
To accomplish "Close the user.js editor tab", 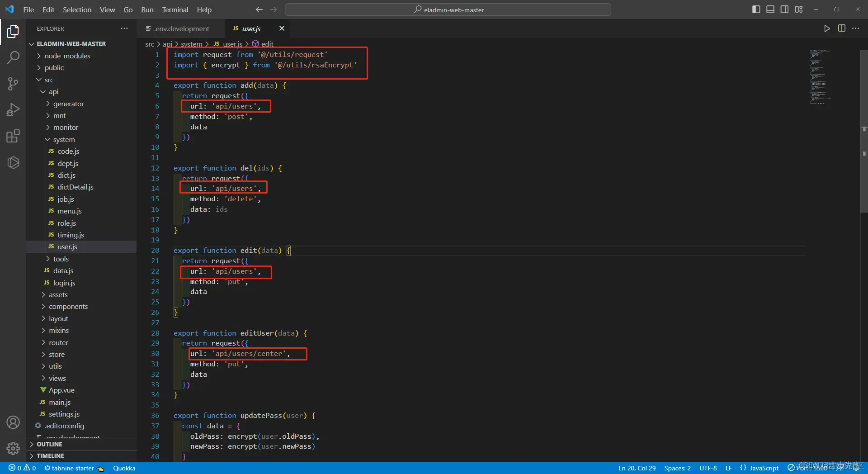I will coord(282,28).
